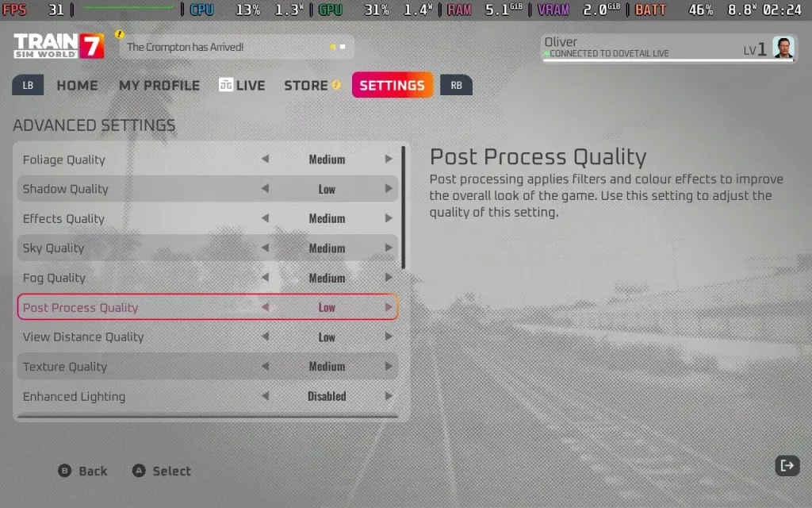Select the Foliage Quality setting label
This screenshot has width=812, height=508.
tap(63, 160)
